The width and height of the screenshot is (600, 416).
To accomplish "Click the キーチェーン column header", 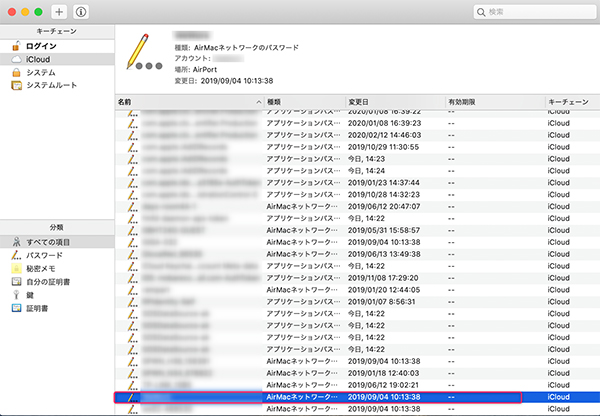I will click(x=570, y=102).
